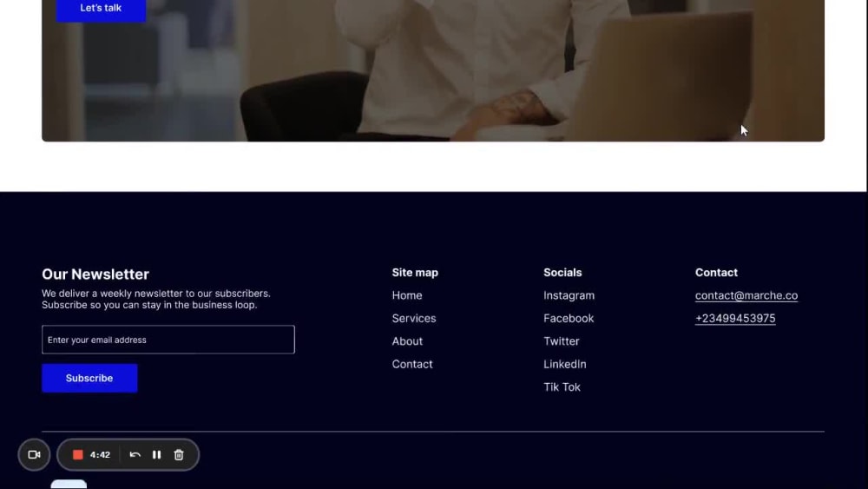Click the Our Newsletter heading
Image resolution: width=868 pixels, height=489 pixels.
(x=95, y=274)
